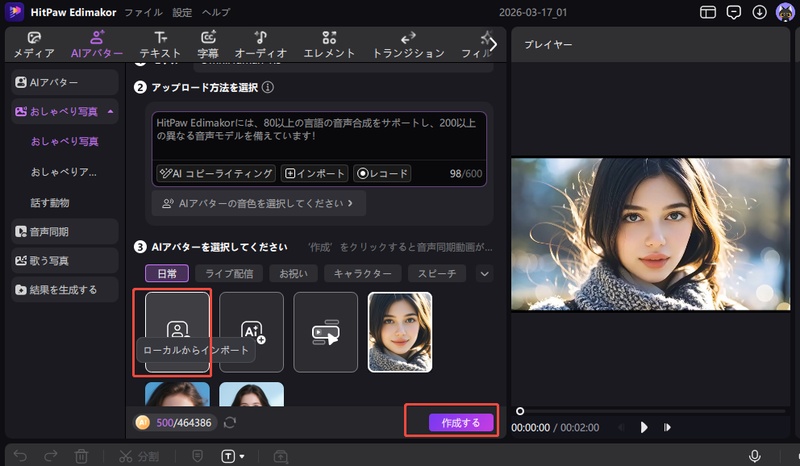The width and height of the screenshot is (800, 466).
Task: Switch to the テキスト tab
Action: [x=160, y=44]
